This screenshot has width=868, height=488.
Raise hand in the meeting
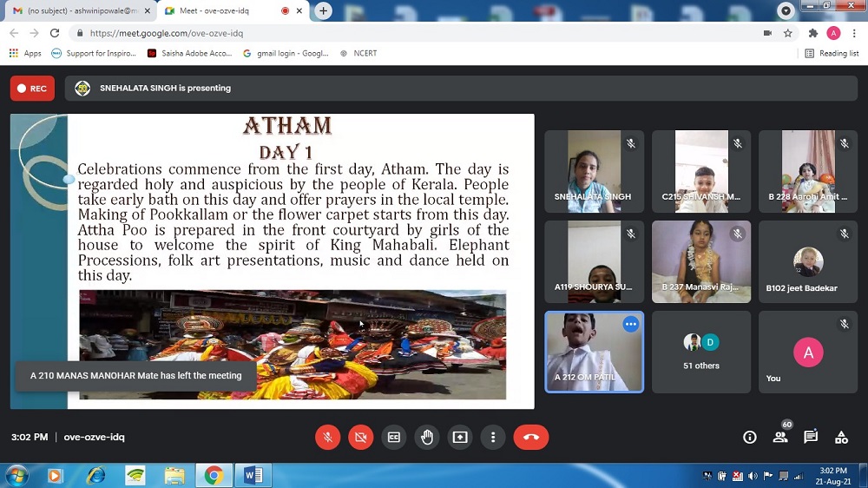click(x=427, y=438)
